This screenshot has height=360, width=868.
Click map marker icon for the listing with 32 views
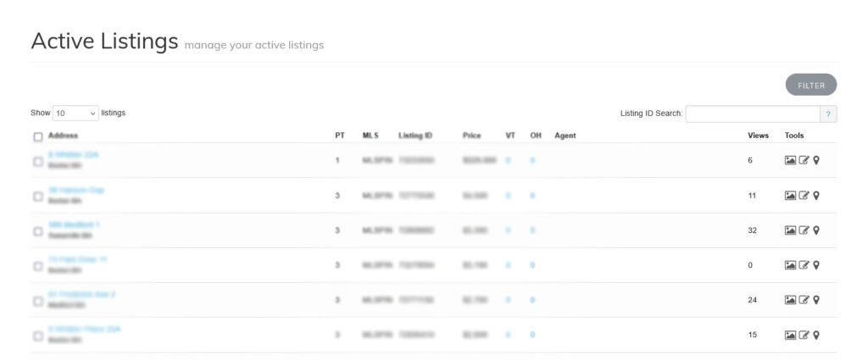click(x=816, y=230)
